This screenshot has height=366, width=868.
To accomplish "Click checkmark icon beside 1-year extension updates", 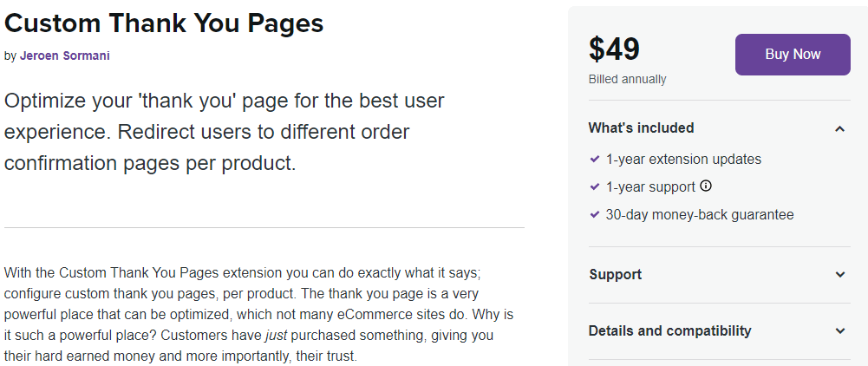I will coord(595,160).
